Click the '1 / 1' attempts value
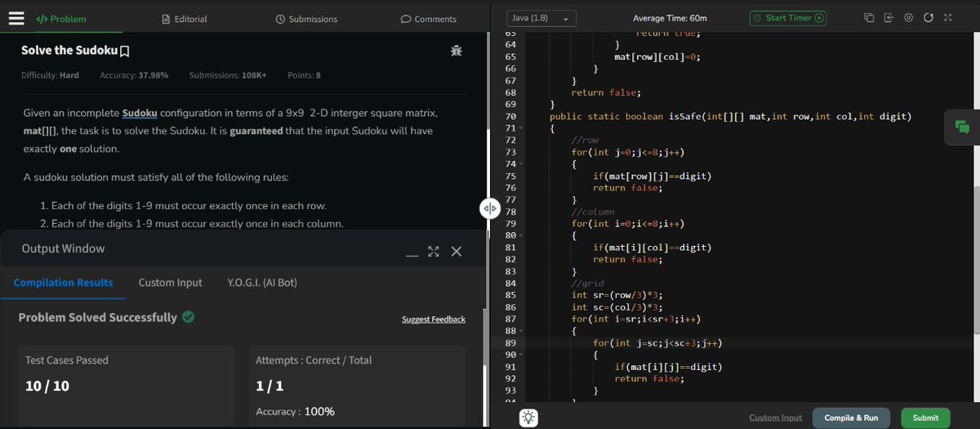Image resolution: width=980 pixels, height=429 pixels. click(269, 386)
